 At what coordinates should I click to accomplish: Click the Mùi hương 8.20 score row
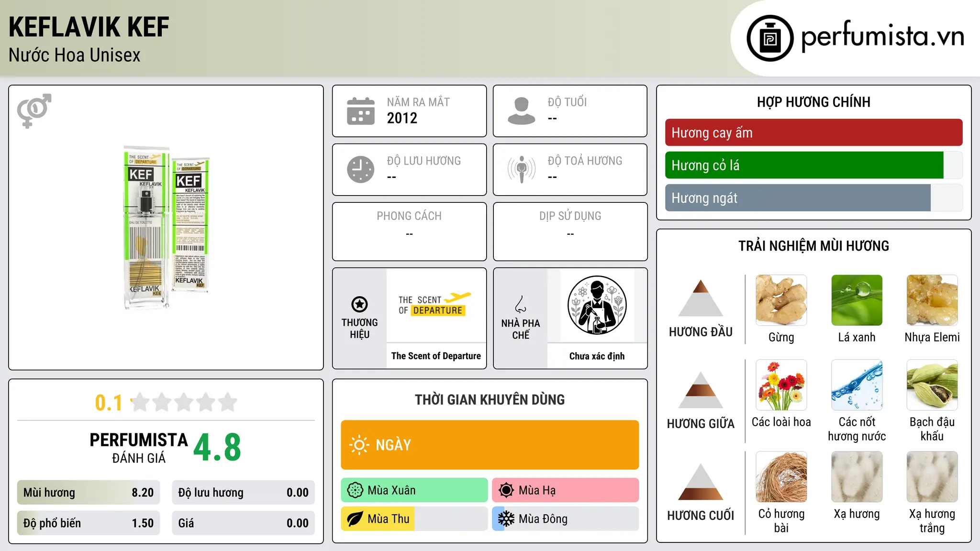tap(89, 493)
